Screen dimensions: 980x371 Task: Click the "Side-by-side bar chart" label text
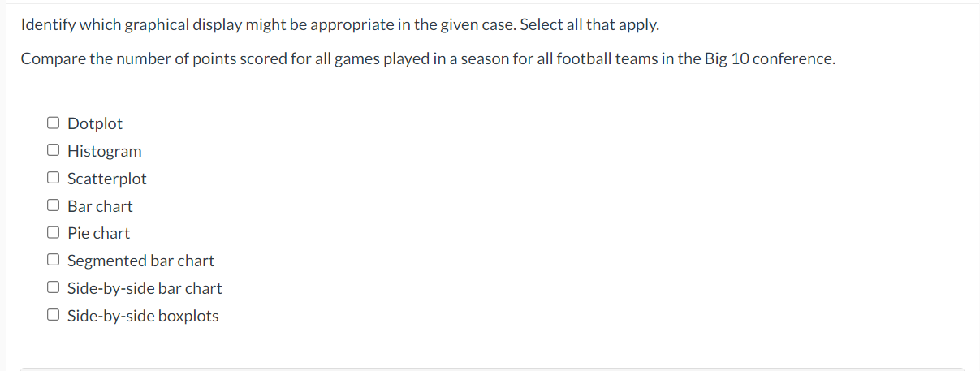click(x=145, y=289)
